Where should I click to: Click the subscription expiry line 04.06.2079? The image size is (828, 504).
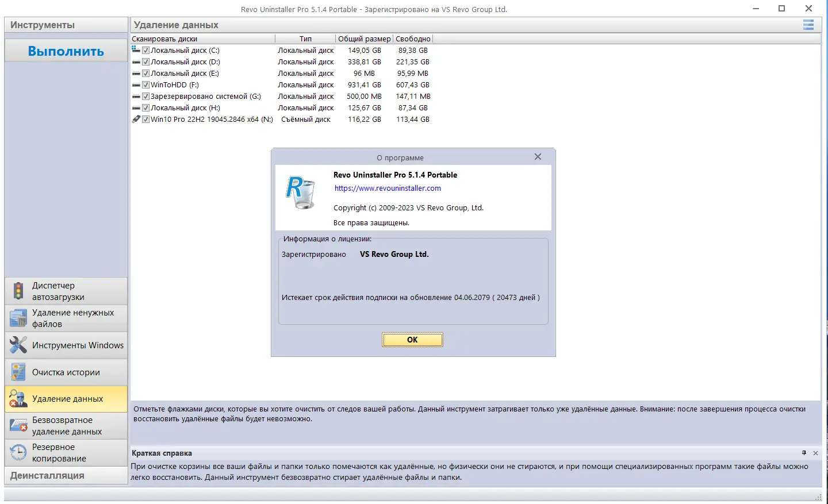(411, 297)
